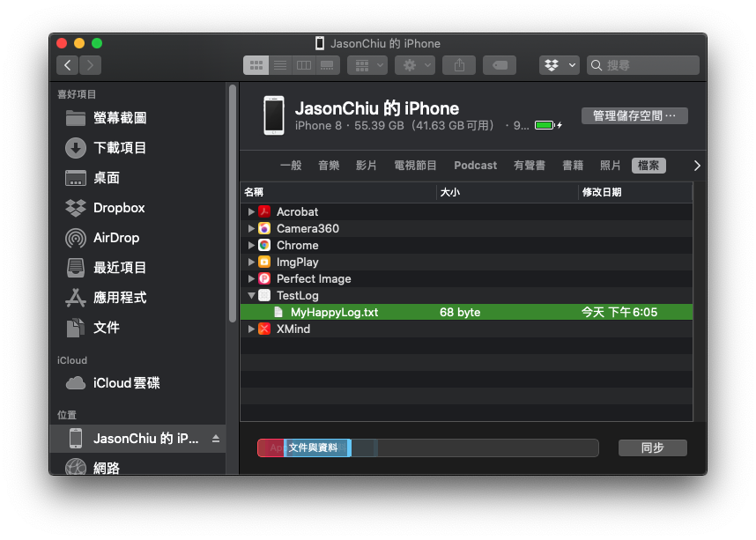Open Dropbox folder in sidebar
The width and height of the screenshot is (756, 540).
[x=118, y=208]
